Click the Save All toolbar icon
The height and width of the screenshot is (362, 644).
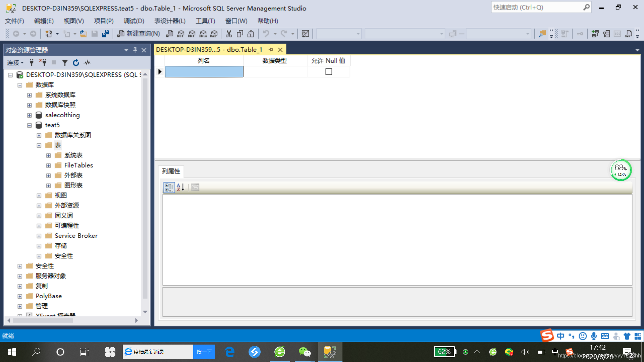click(106, 34)
